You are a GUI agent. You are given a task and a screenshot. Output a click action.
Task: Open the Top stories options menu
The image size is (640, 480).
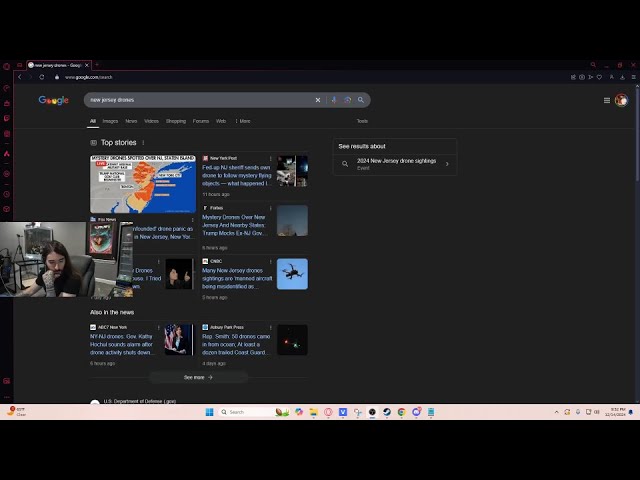coord(143,143)
